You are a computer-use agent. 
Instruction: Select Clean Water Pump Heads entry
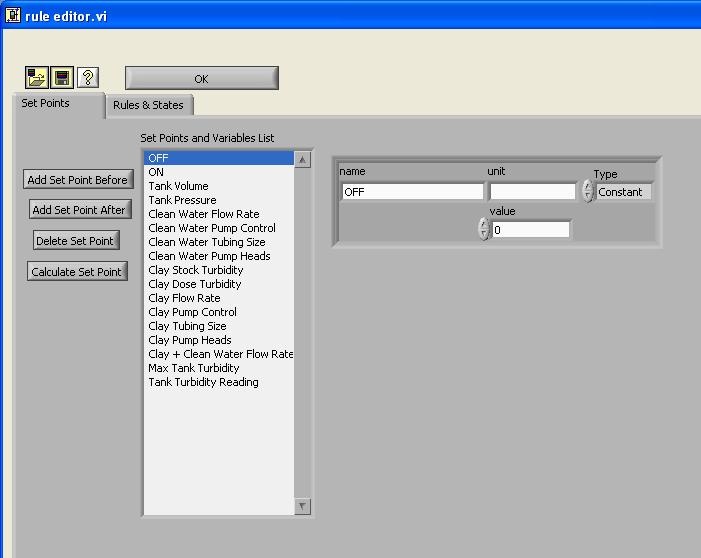coord(219,256)
